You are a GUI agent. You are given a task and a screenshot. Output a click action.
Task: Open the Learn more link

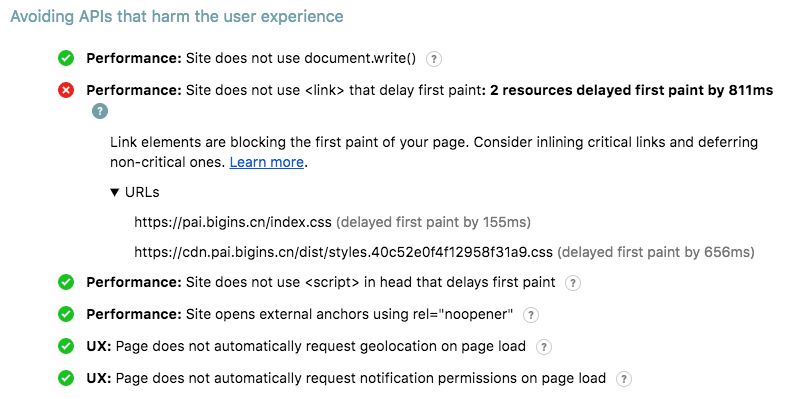coord(267,162)
